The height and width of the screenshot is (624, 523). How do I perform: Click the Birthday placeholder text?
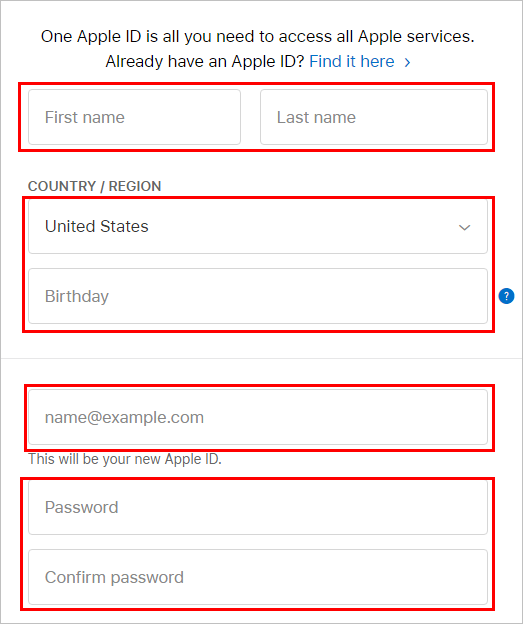click(77, 296)
